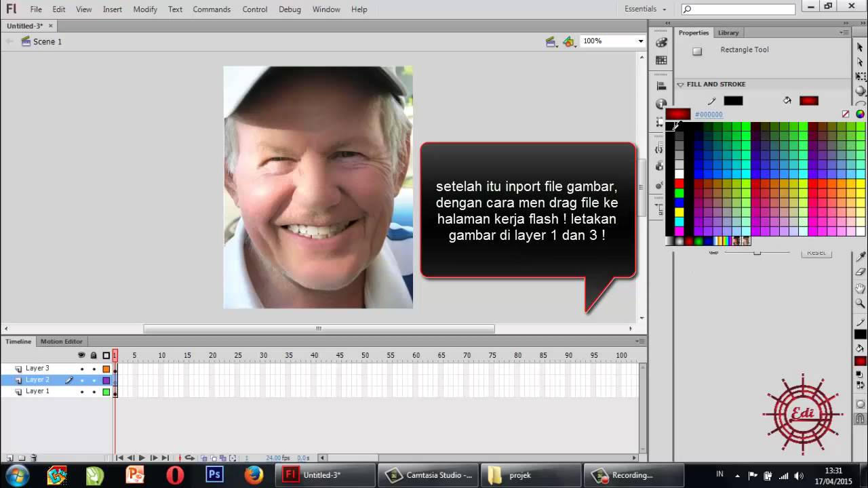Click the New Folder icon in timeline
Image resolution: width=868 pixels, height=488 pixels.
pos(22,458)
